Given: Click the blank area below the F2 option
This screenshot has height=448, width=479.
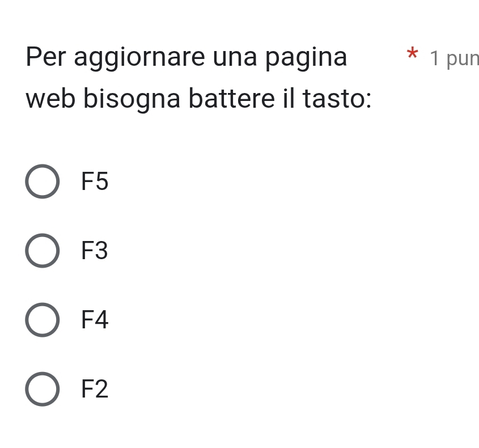Looking at the screenshot, I should point(238,428).
